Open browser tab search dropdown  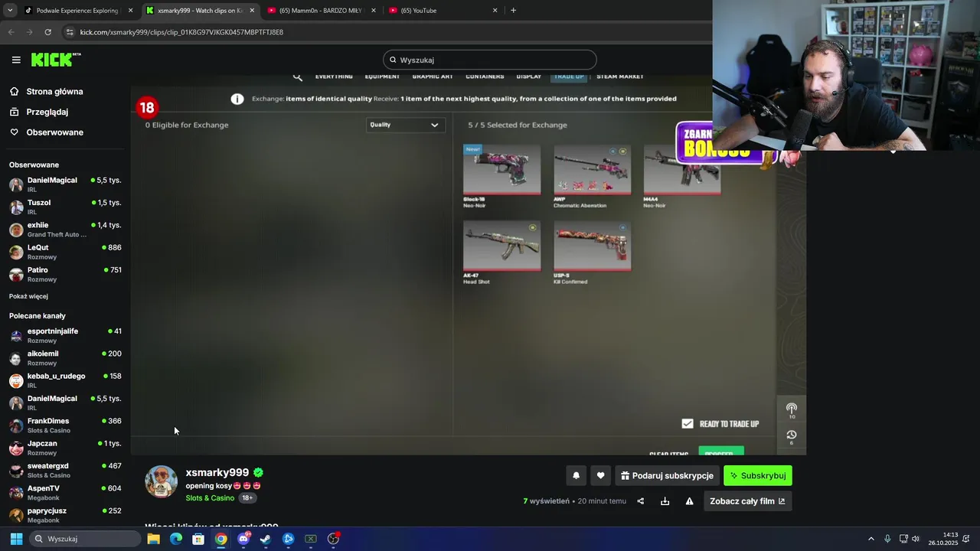10,11
